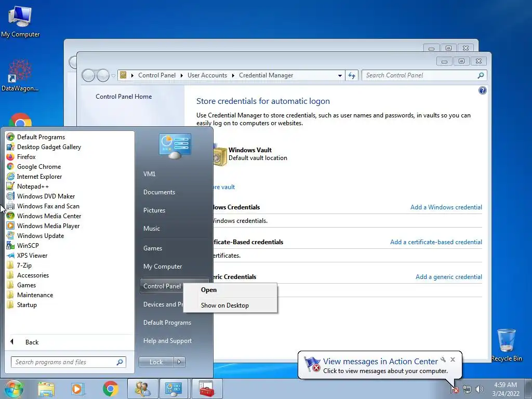Viewport: 532px width, 399px height.
Task: Open View messages in Action Center balloon
Action: 380,362
